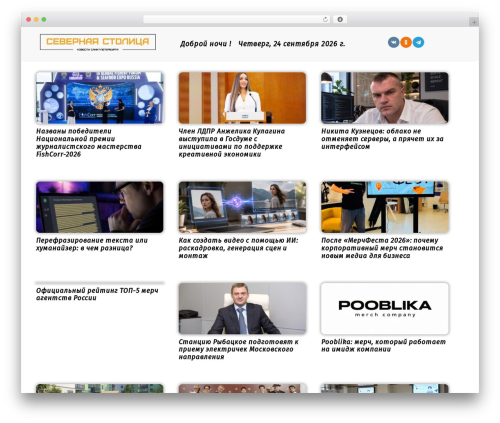Open the man-at-laptop humanizer article image
Viewport: 500px width, 423px height.
(100, 207)
